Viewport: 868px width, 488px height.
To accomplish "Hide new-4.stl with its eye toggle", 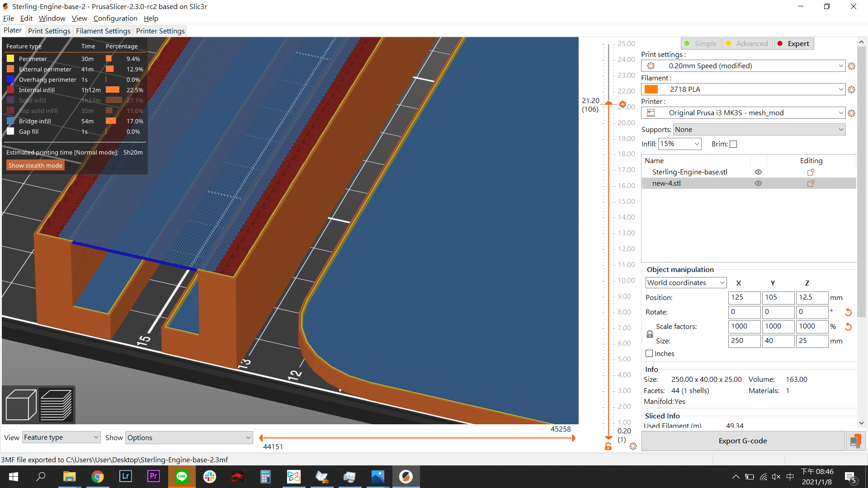I will [x=759, y=183].
